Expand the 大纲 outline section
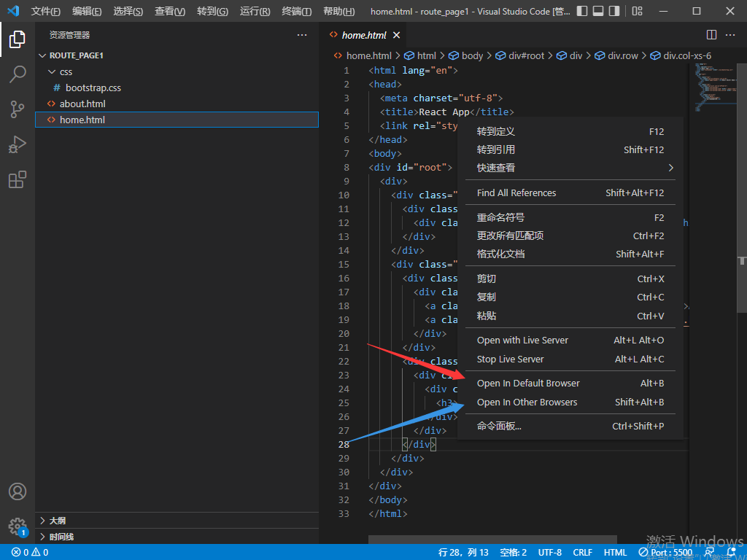The height and width of the screenshot is (560, 747). pyautogui.click(x=57, y=521)
